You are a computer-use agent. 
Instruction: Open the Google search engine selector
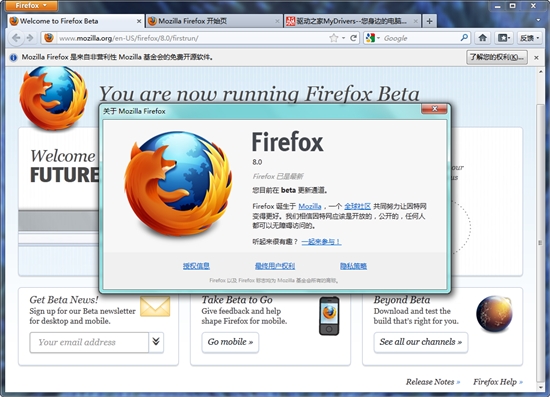372,38
